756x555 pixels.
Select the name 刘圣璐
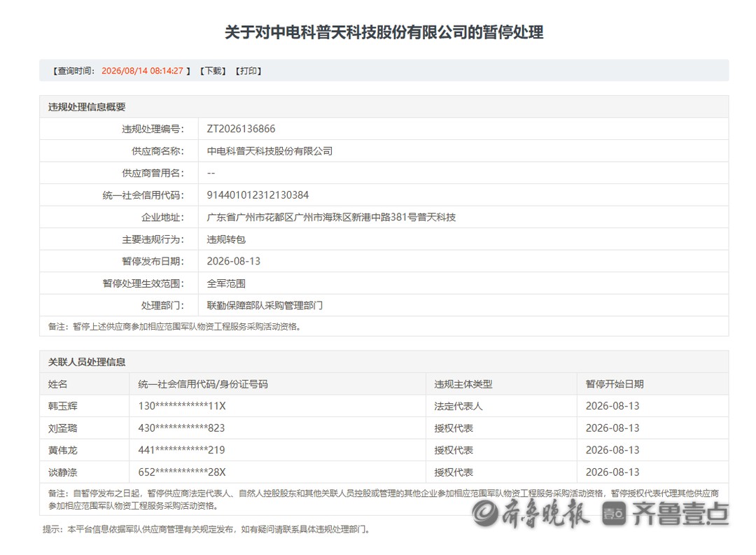63,428
